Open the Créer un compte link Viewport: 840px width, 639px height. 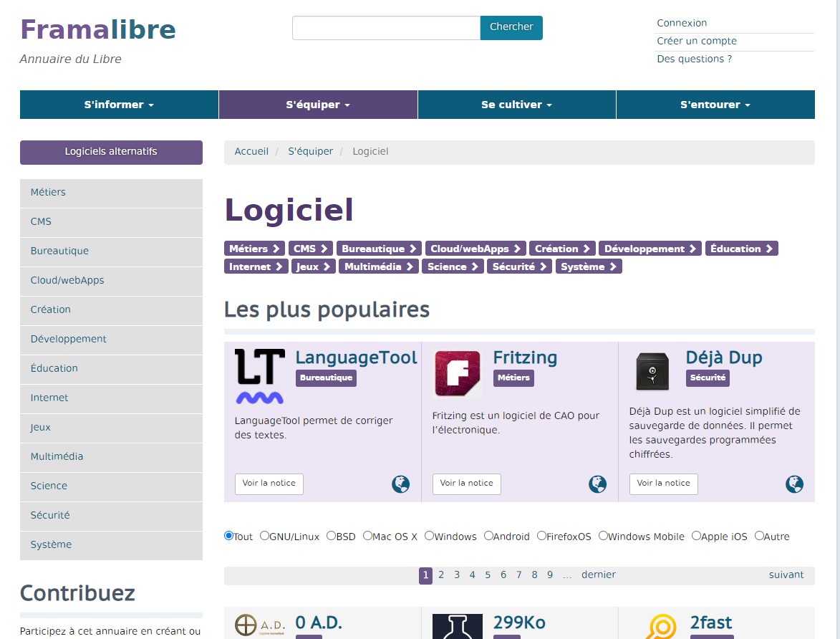pos(697,42)
